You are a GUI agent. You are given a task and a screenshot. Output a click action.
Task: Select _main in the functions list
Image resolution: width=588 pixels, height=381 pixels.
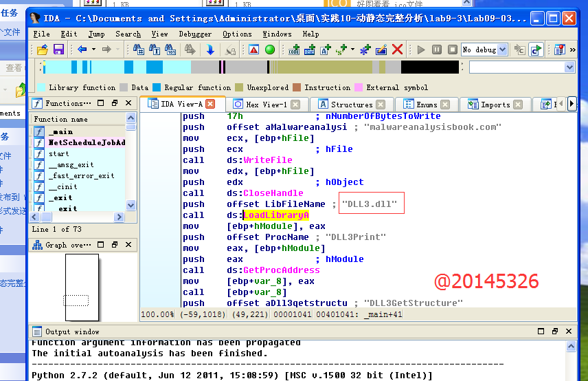pyautogui.click(x=60, y=131)
